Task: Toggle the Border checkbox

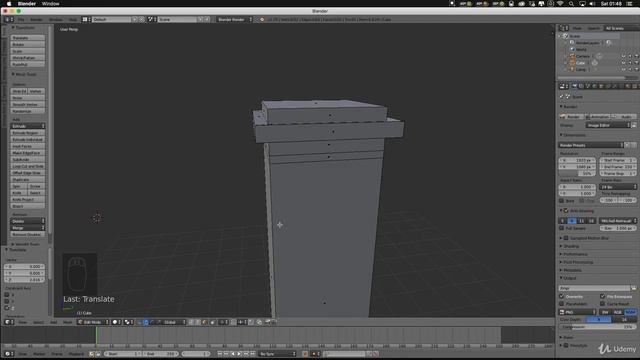Action: coord(562,201)
